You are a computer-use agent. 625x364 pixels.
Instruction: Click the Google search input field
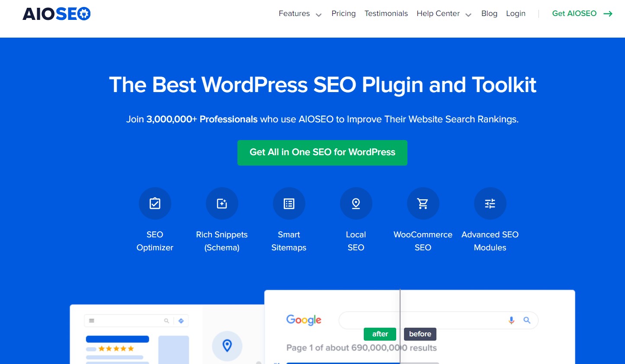(438, 320)
